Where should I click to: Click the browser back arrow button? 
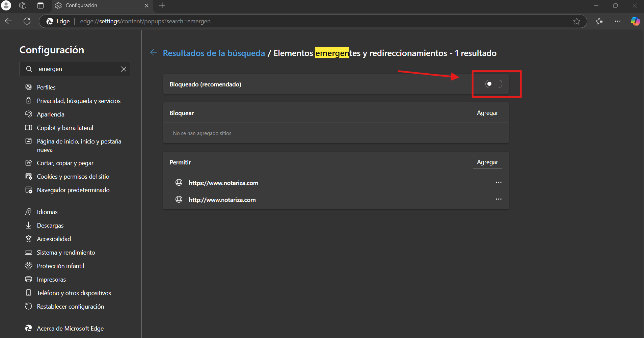(8, 21)
